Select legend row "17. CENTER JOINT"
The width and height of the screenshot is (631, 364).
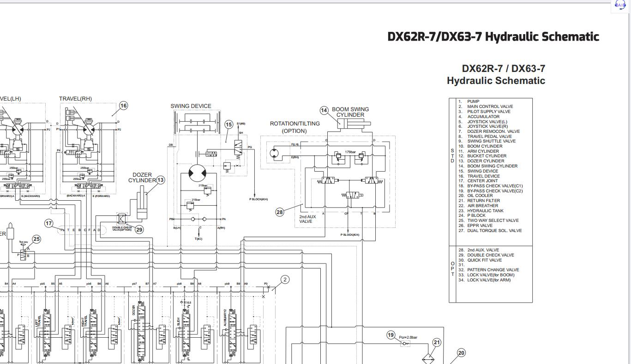[478, 181]
